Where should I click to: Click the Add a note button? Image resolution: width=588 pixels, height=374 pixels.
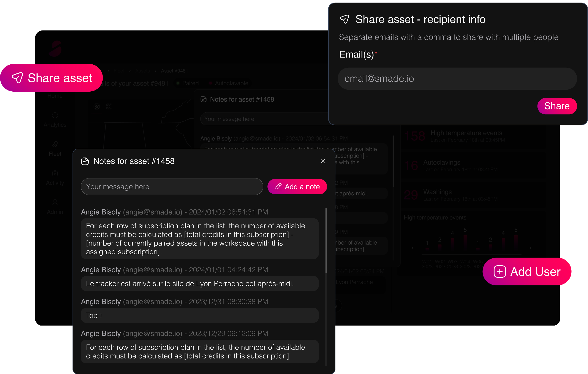point(297,186)
